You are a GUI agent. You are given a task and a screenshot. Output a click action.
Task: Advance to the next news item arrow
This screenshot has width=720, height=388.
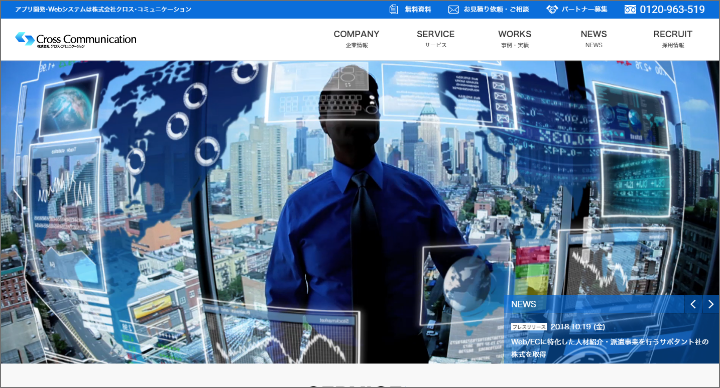tap(711, 304)
